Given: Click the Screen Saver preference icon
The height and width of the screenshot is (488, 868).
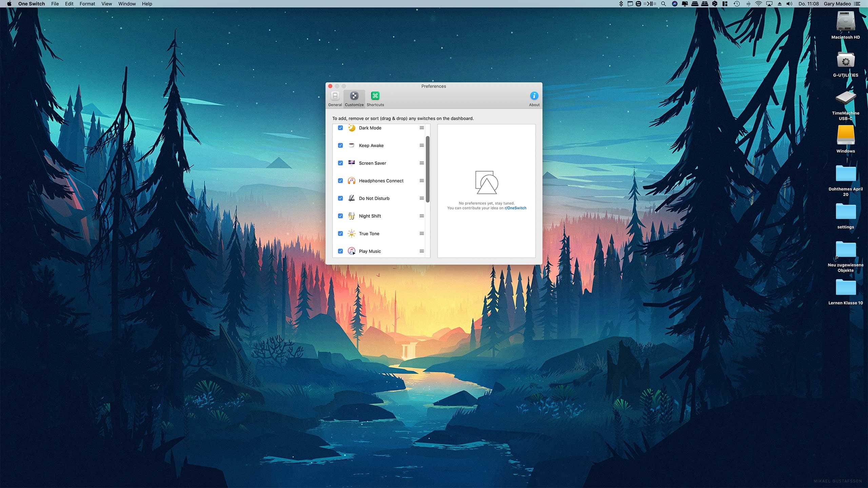Looking at the screenshot, I should (351, 163).
